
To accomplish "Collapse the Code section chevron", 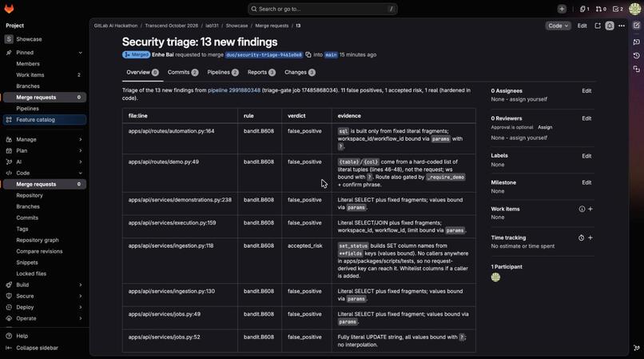I will tap(81, 174).
